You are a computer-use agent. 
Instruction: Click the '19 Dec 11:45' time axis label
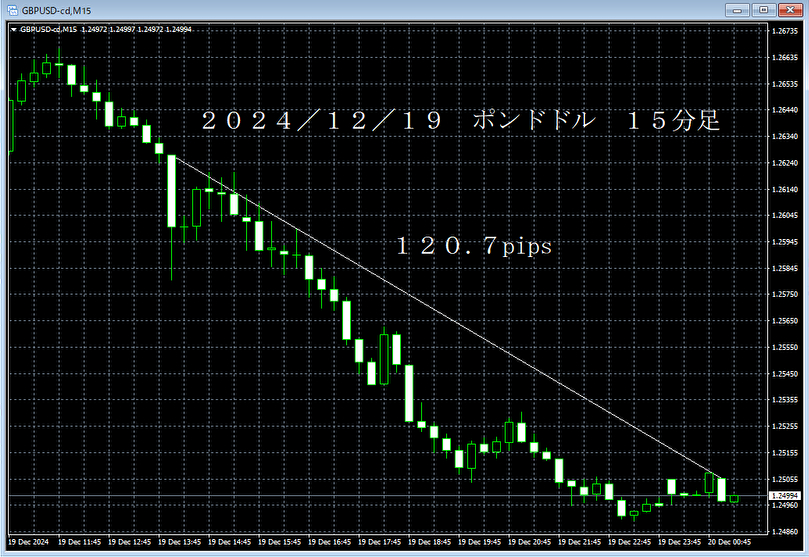click(79, 542)
